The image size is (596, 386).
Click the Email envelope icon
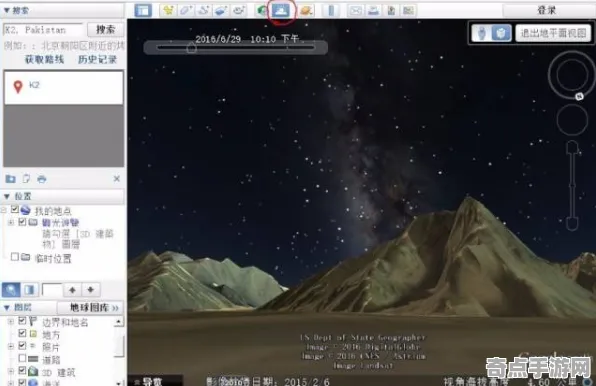356,10
